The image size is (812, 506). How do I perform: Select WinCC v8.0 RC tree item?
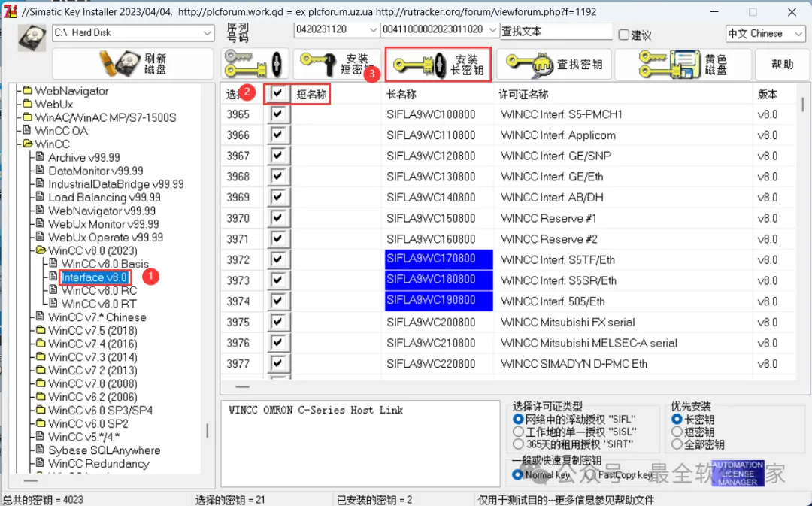(99, 290)
